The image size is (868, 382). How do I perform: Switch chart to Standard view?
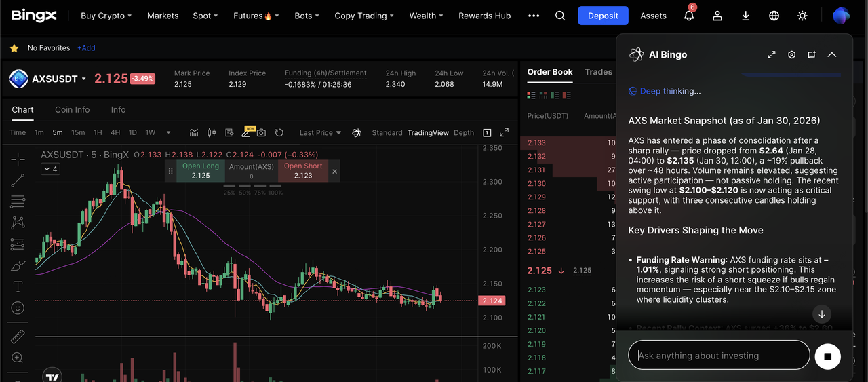[x=387, y=133]
